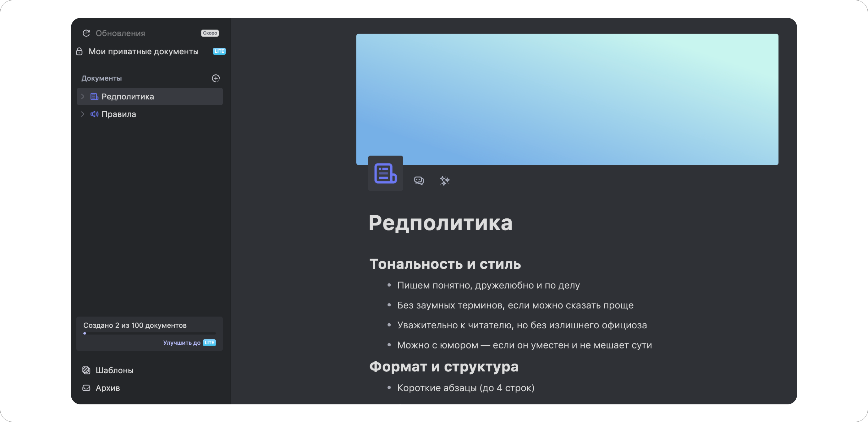
Task: Select the Редполитика document in the sidebar
Action: (x=128, y=97)
